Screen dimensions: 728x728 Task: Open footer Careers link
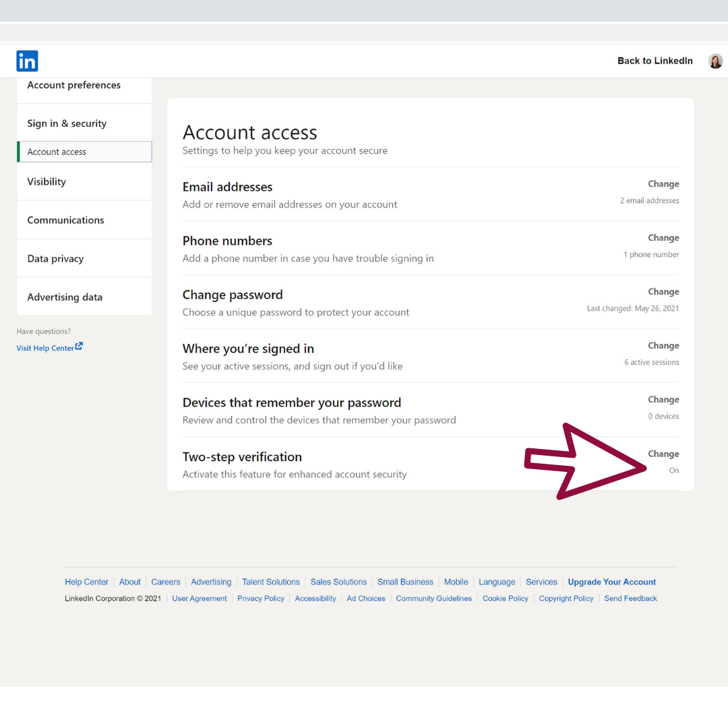click(166, 582)
